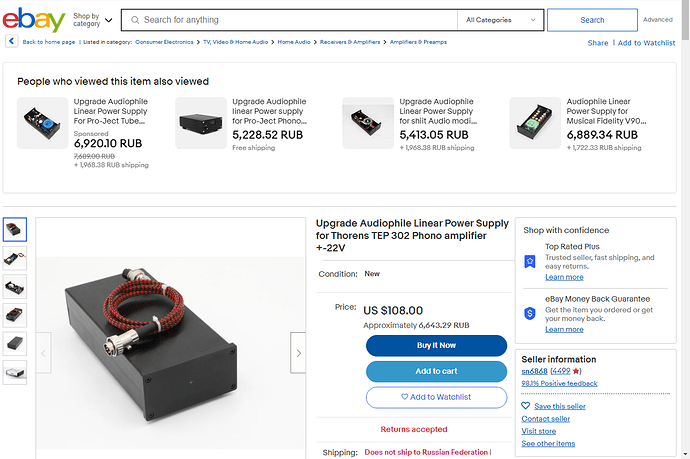Screen dimensions: 690x459
Task: Show previous product image with left arrow
Action: 43,353
